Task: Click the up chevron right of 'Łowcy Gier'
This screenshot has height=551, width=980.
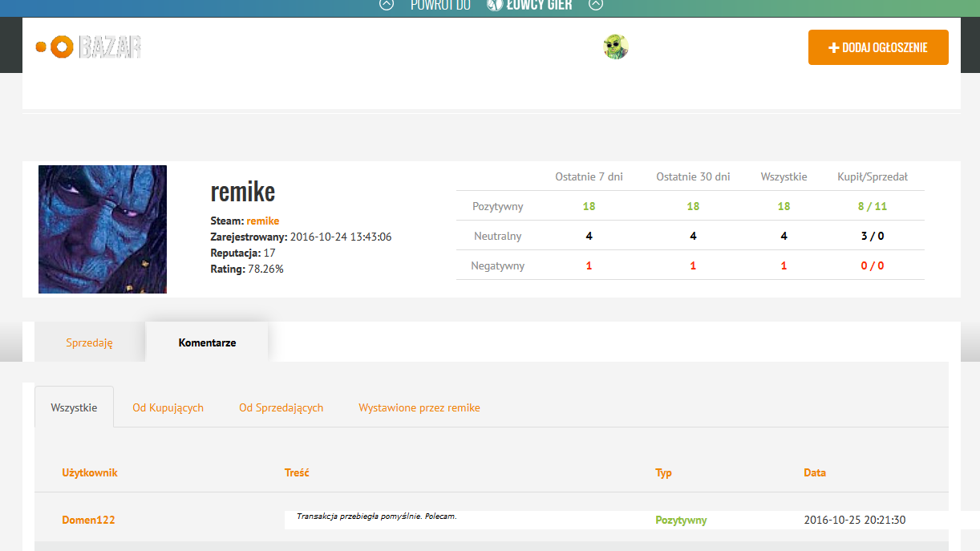Action: coord(595,5)
